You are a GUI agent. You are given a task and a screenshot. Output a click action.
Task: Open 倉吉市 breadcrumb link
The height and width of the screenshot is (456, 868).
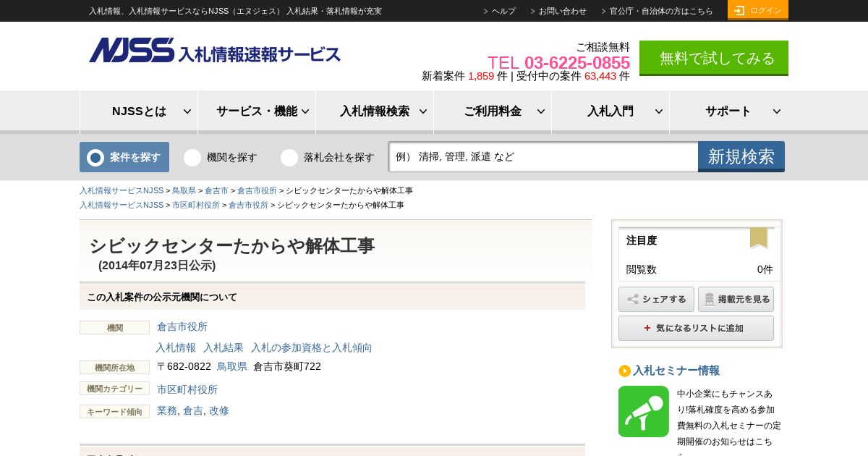point(216,190)
